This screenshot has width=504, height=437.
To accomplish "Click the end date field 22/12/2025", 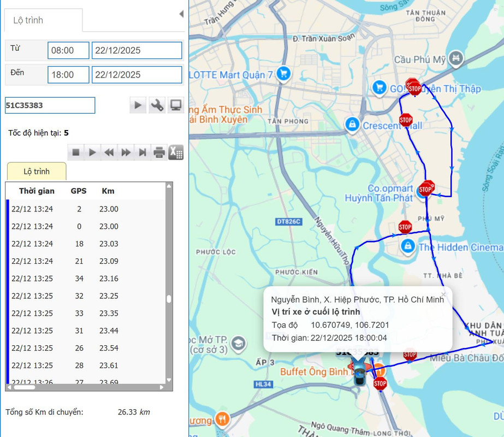I will point(137,75).
